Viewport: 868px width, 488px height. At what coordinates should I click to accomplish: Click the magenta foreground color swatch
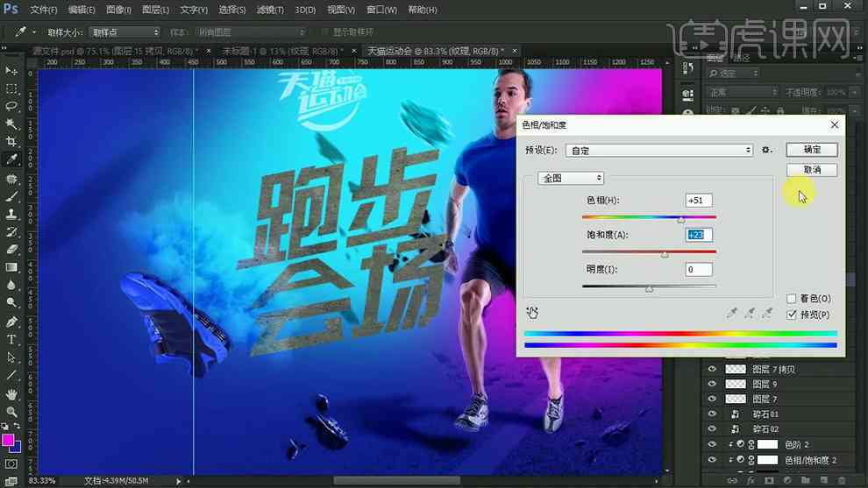(8, 440)
